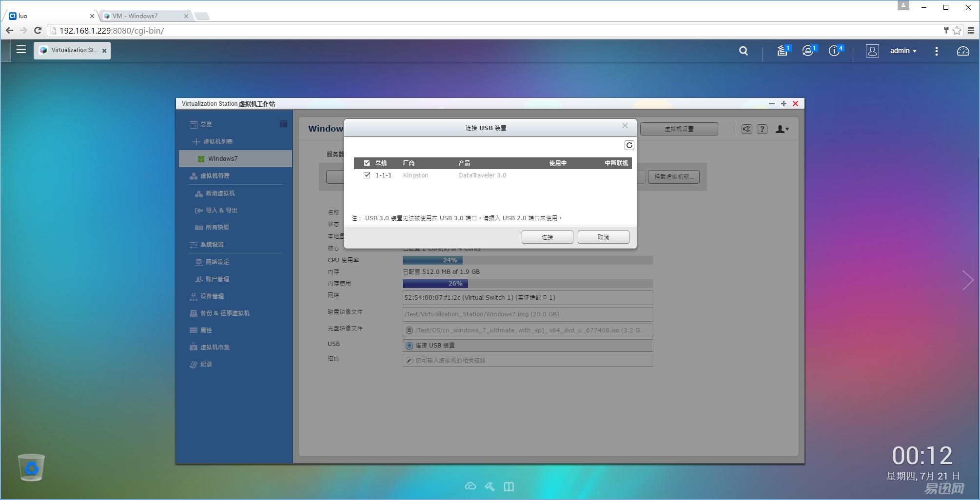Open 虚拟机管理 section
Screen dimensions: 980x500
tap(210, 176)
